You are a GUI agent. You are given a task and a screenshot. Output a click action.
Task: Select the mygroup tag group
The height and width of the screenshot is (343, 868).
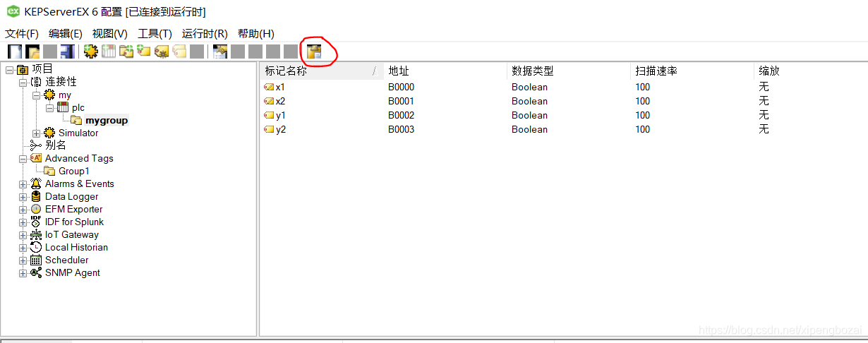point(107,120)
